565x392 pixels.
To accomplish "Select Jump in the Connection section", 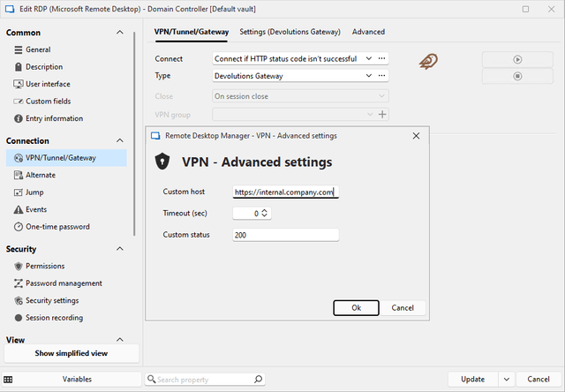I will point(35,192).
